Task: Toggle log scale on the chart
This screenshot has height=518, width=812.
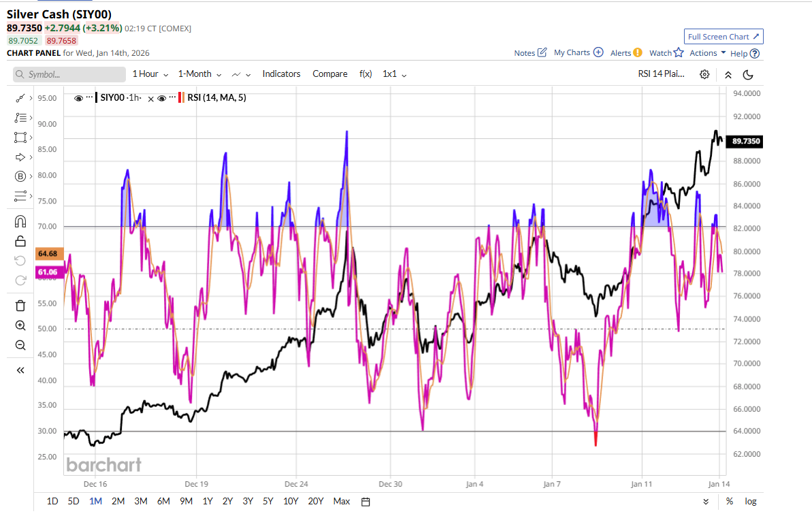Action: pos(750,502)
